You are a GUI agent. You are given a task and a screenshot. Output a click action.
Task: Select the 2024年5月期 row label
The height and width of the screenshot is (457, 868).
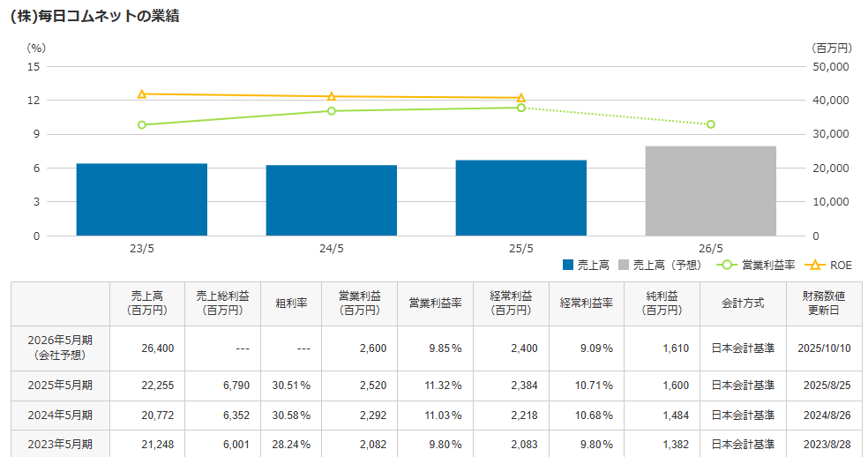(60, 415)
